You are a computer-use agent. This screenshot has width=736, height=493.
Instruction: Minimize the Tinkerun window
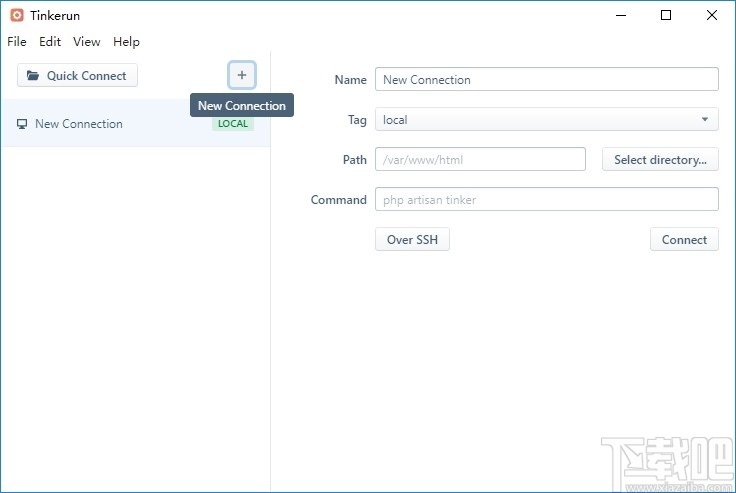pyautogui.click(x=621, y=15)
